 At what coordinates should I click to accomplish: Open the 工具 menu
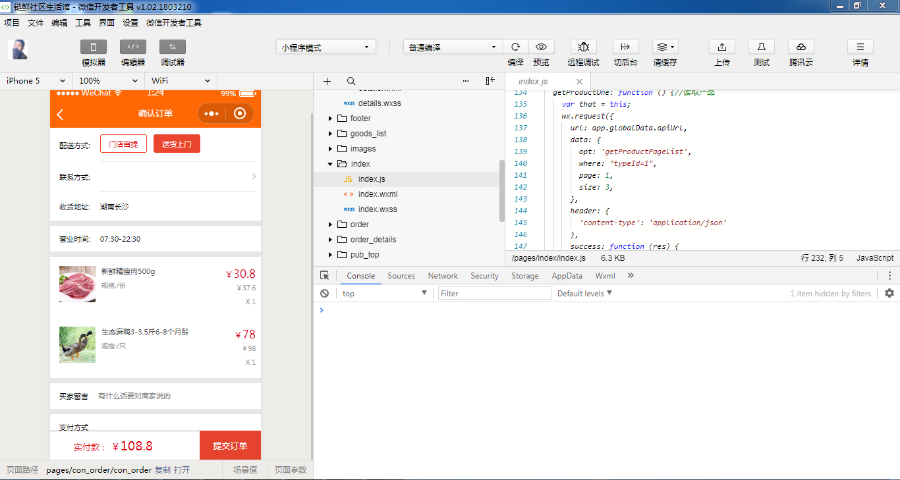83,21
